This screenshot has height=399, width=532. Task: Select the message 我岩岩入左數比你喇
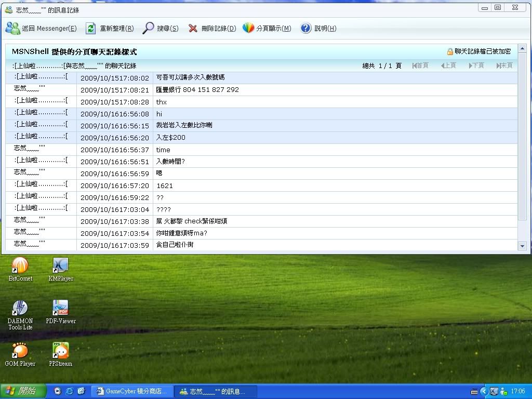184,126
